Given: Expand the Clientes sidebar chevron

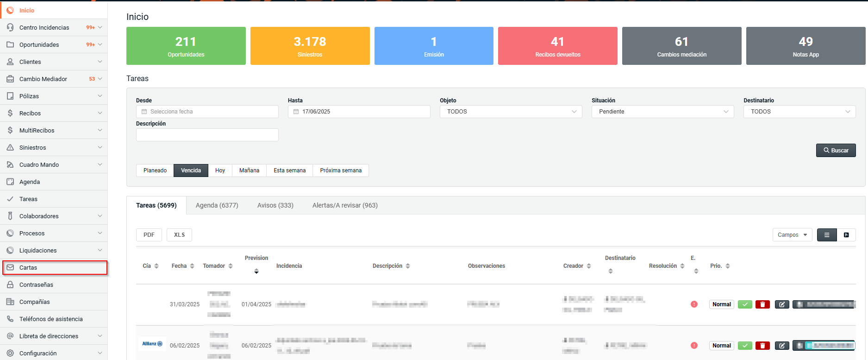Looking at the screenshot, I should tap(100, 62).
